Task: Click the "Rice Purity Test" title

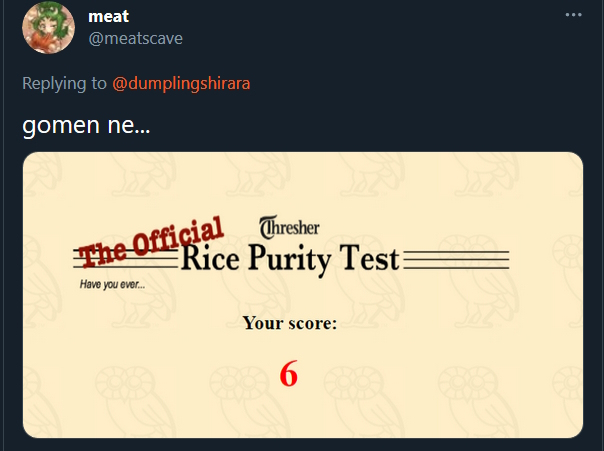Action: (x=290, y=259)
